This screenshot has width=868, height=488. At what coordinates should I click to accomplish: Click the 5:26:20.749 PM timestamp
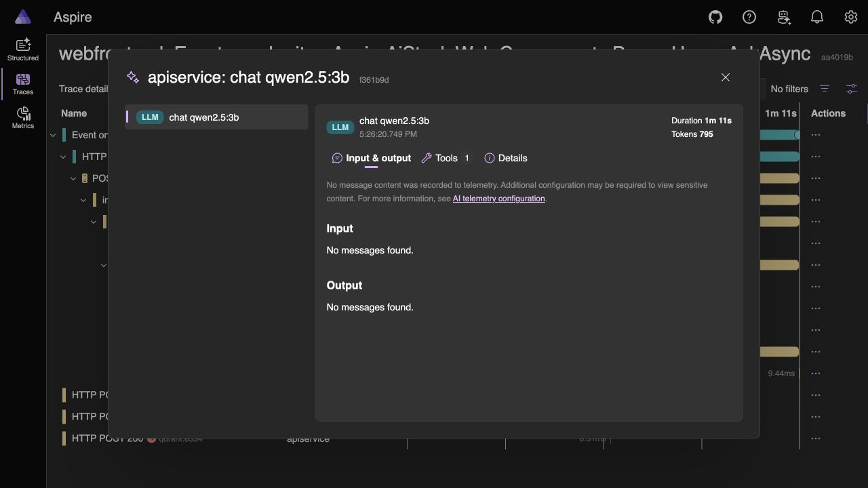[388, 134]
